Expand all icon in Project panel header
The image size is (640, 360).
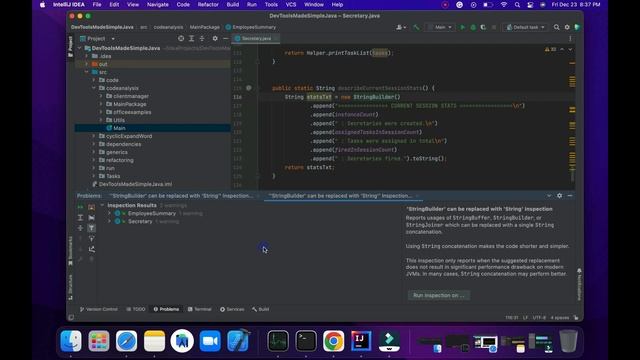click(x=191, y=38)
